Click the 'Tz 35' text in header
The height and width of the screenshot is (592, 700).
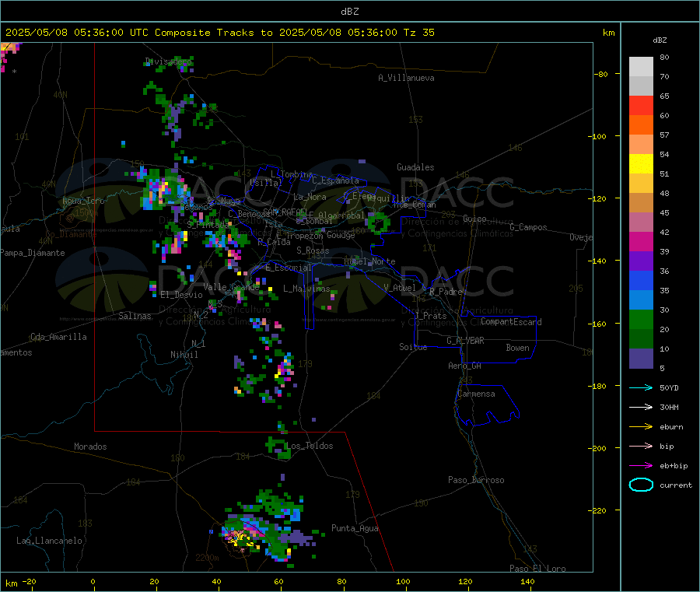coord(418,33)
